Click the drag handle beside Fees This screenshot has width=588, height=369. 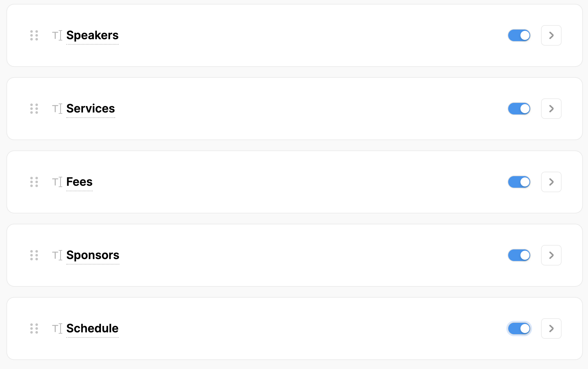[34, 182]
